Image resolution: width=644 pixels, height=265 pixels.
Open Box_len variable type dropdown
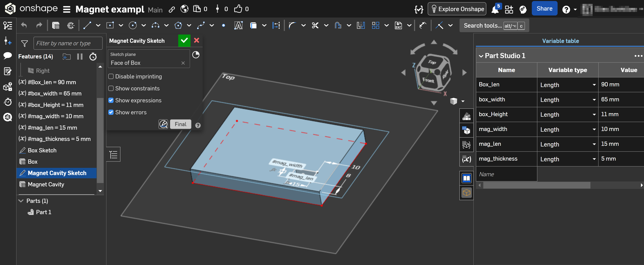[594, 85]
